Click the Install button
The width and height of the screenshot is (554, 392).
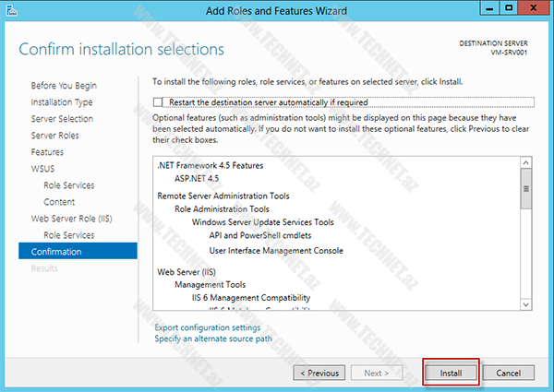click(x=451, y=373)
